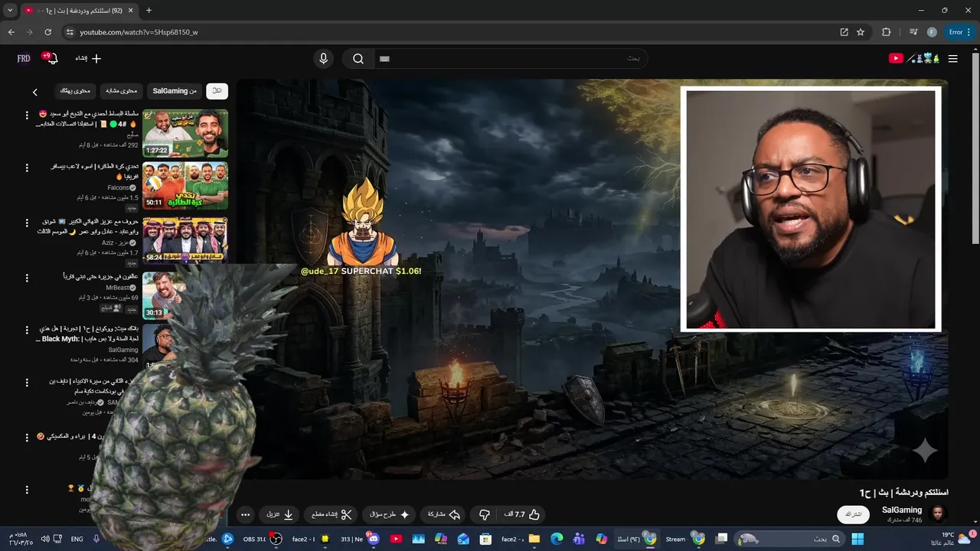Bookmark this page with star icon

(x=861, y=32)
